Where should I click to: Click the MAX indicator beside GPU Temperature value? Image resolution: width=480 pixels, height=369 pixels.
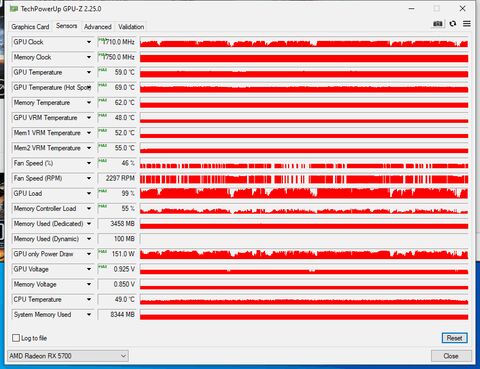103,70
